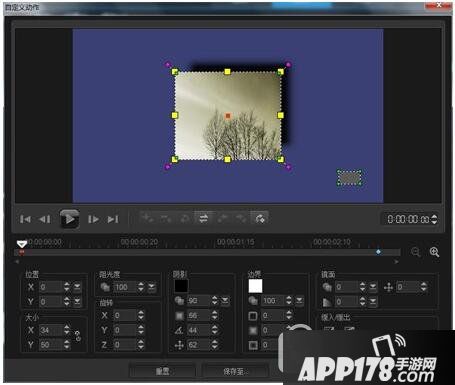This screenshot has height=385, width=455.
Task: Click the mirror opacity value field
Action: coord(347,287)
